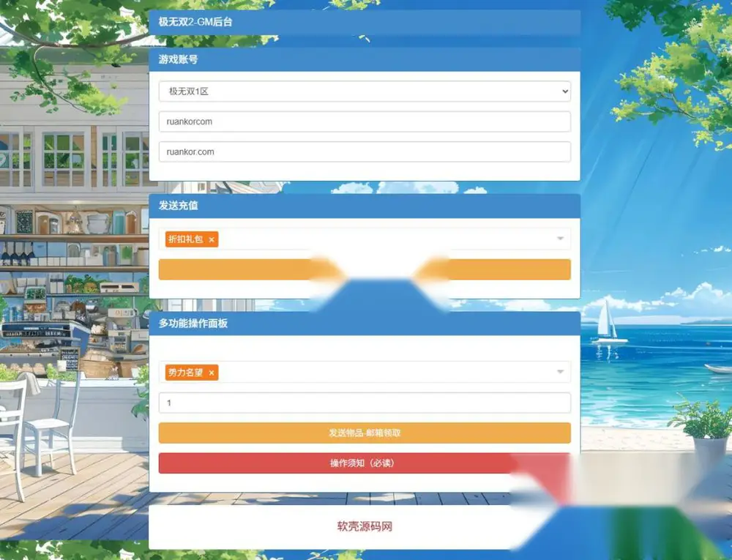This screenshot has width=732, height=560.
Task: Expand the 多功能操作面板 item dropdown arrow
Action: [x=560, y=371]
